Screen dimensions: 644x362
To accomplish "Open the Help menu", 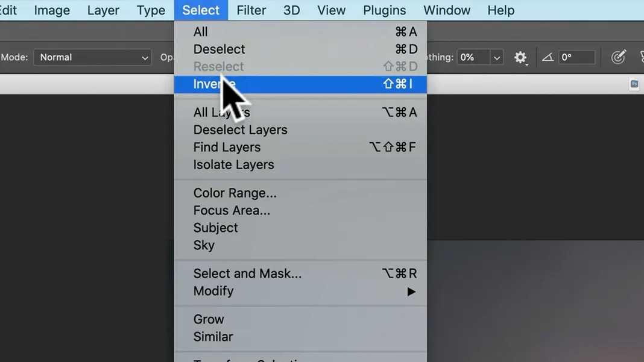I will 500,10.
